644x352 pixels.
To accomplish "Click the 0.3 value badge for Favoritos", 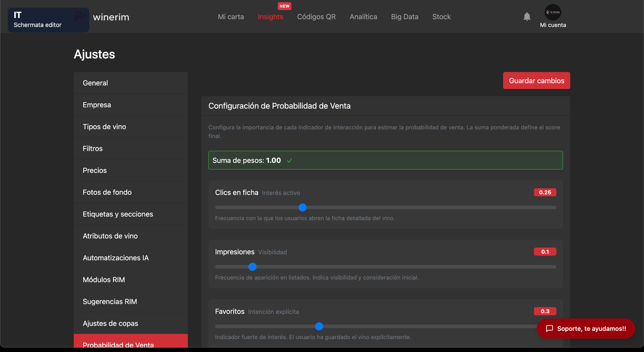I will [x=545, y=311].
